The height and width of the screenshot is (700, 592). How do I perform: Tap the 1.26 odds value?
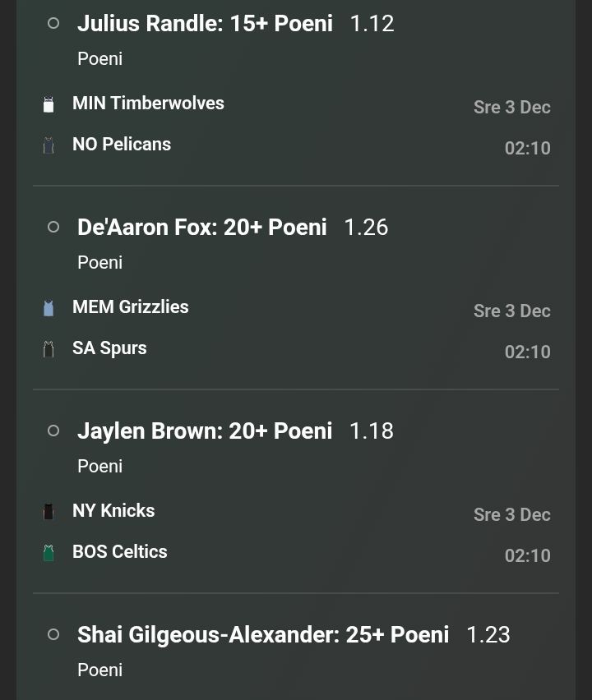coord(366,228)
